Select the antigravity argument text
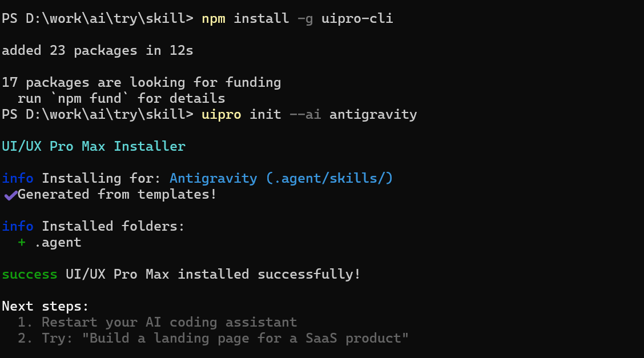 pos(373,115)
